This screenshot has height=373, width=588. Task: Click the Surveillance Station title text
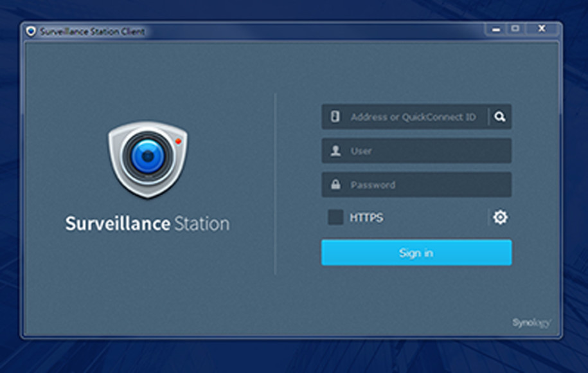pyautogui.click(x=147, y=224)
